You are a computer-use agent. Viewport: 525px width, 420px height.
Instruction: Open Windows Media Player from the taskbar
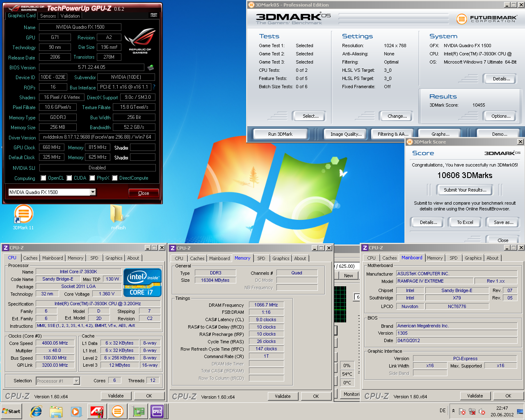(x=76, y=411)
